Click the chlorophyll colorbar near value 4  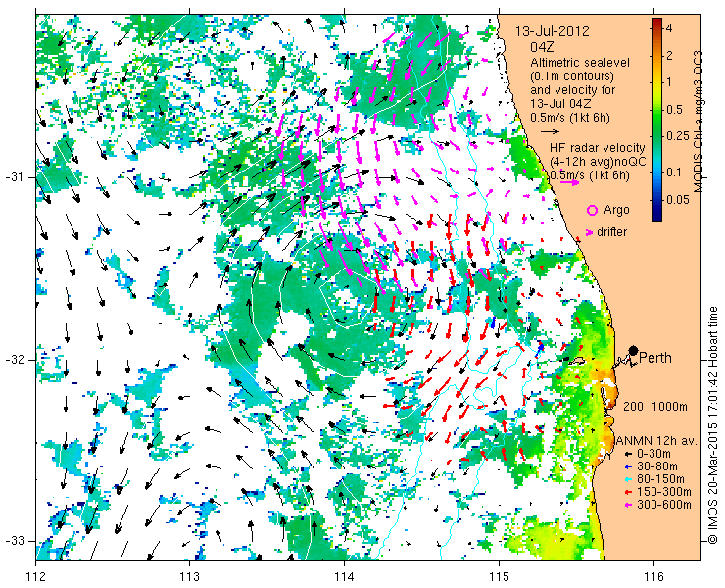click(x=657, y=28)
